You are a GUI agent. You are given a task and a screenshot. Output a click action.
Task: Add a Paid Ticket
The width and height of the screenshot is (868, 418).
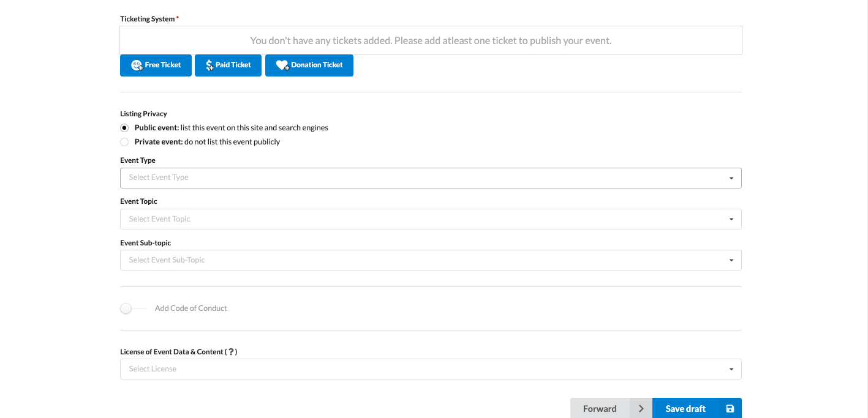(x=228, y=65)
